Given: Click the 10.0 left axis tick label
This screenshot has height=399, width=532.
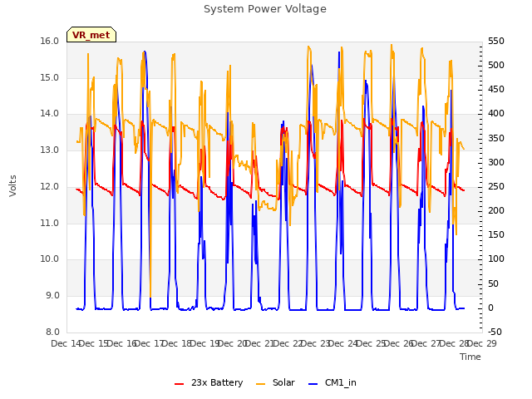Looking at the screenshot, I should point(50,259).
